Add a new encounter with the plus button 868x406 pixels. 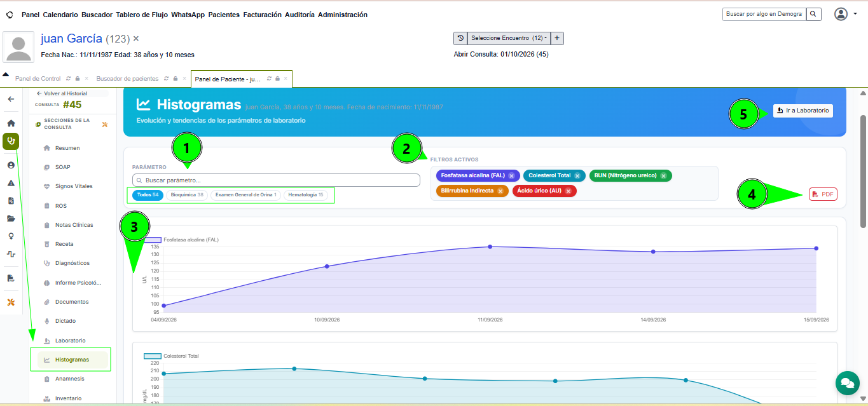(x=557, y=38)
